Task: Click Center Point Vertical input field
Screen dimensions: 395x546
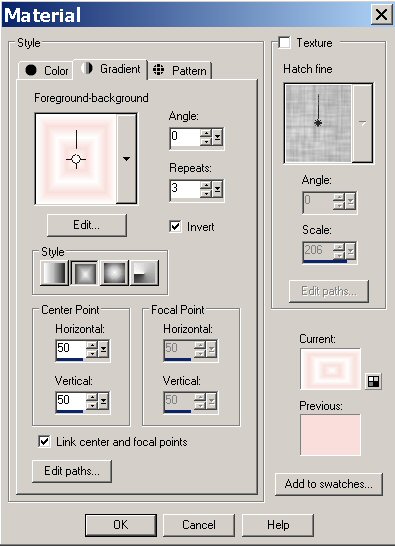Action: [x=71, y=401]
